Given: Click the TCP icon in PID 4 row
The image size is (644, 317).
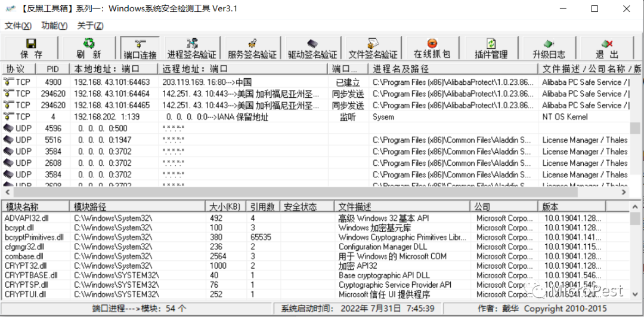Looking at the screenshot, I should [8, 116].
